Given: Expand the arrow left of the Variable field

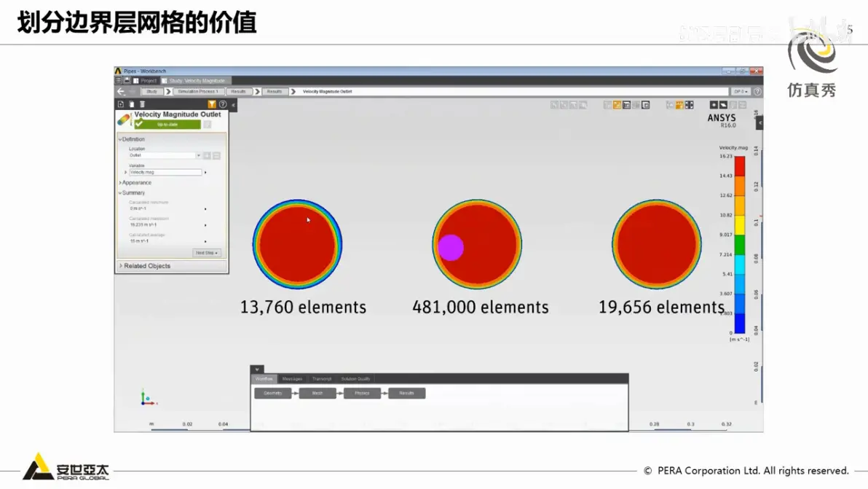Looking at the screenshot, I should coord(125,172).
